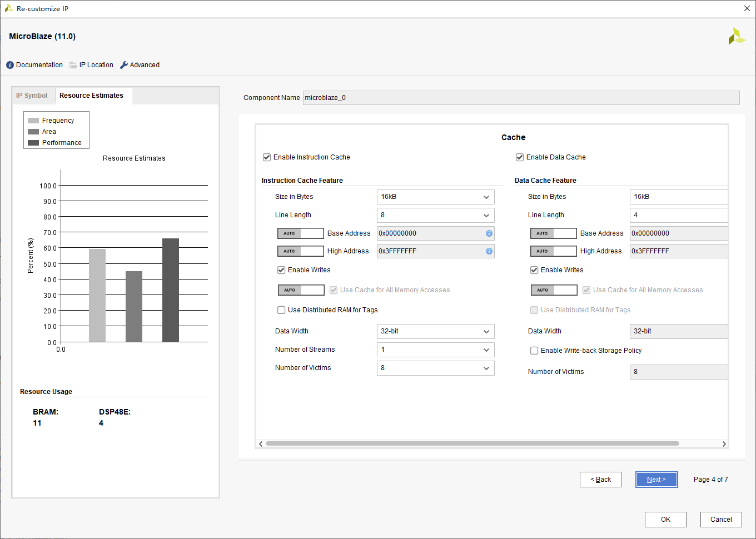Toggle AUTO switch for data Use Cache for All Memory Accesses
This screenshot has width=756, height=539.
[554, 290]
